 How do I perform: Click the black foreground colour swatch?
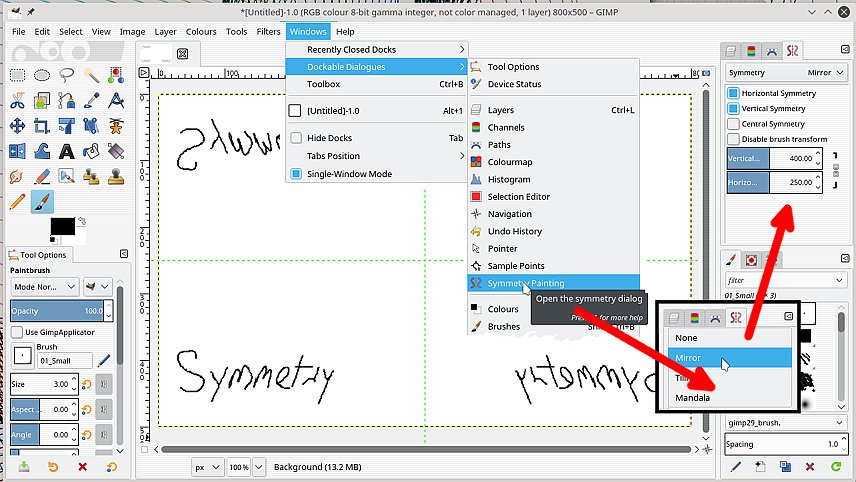click(x=62, y=226)
